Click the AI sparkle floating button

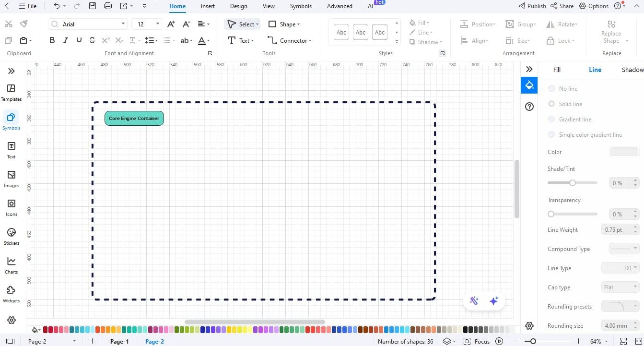pos(494,301)
